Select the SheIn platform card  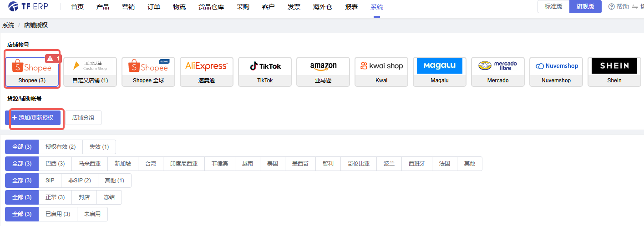614,71
